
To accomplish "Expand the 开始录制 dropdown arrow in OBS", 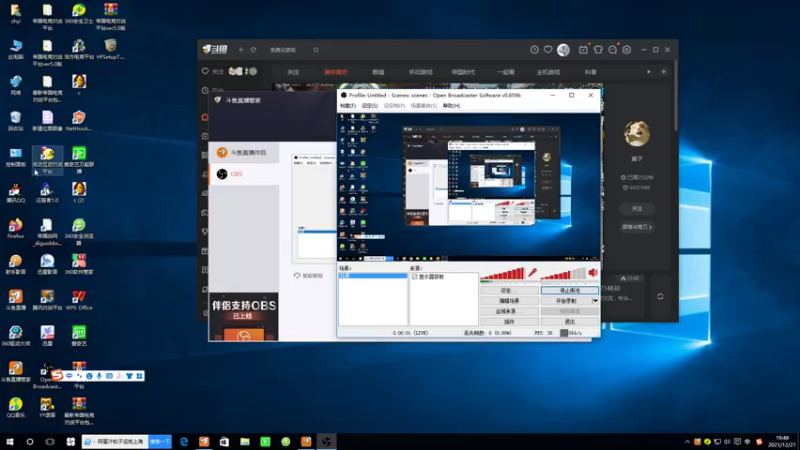I will [595, 301].
